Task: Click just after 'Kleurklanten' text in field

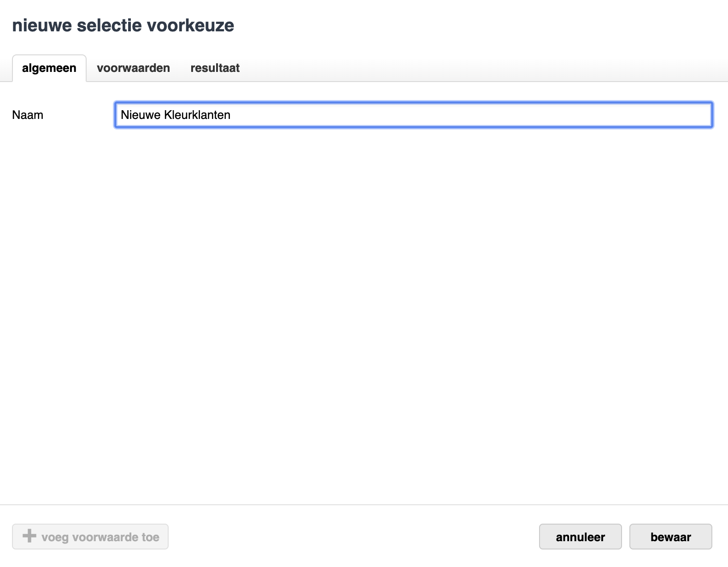Action: (232, 115)
